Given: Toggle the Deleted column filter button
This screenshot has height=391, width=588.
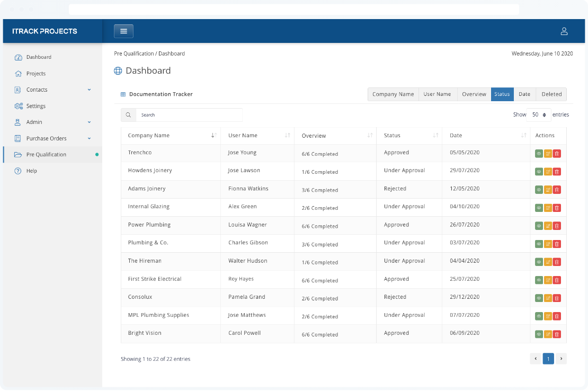Looking at the screenshot, I should tap(551, 94).
